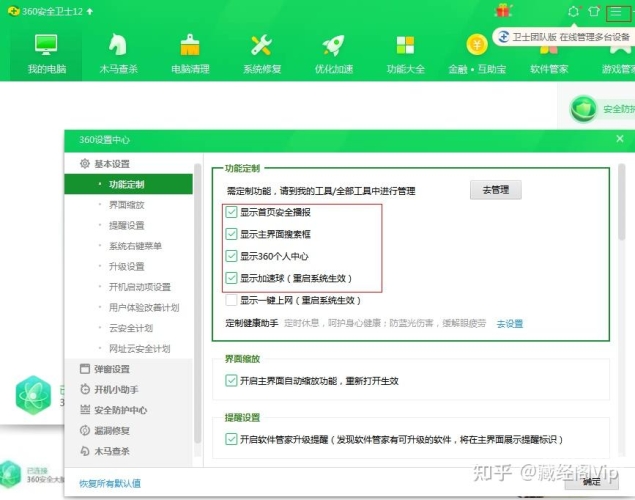Open the main hamburger menu icon
The width and height of the screenshot is (635, 500).
(616, 12)
